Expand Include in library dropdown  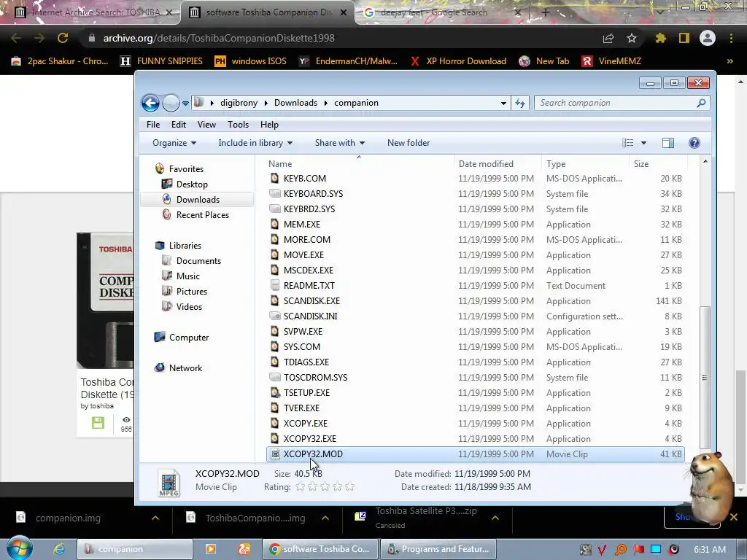coord(255,143)
